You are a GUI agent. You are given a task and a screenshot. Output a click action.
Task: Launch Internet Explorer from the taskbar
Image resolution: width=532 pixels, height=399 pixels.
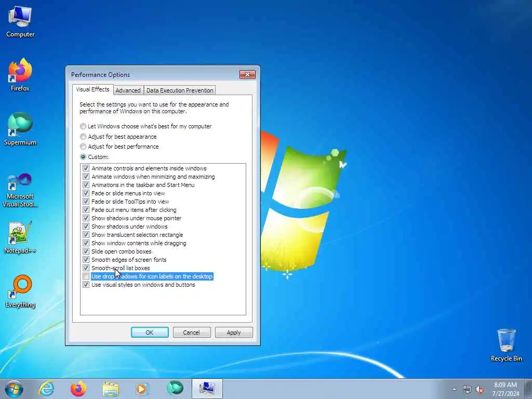[46, 389]
